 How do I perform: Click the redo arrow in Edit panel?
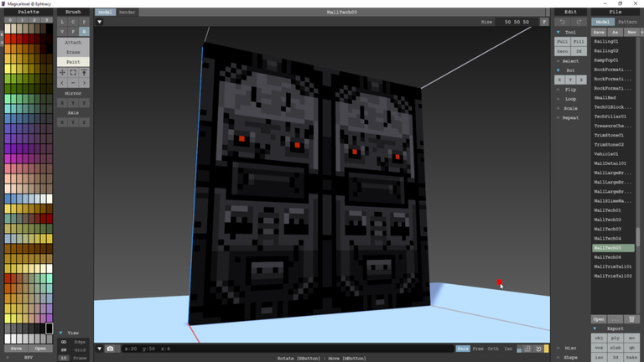[x=579, y=22]
